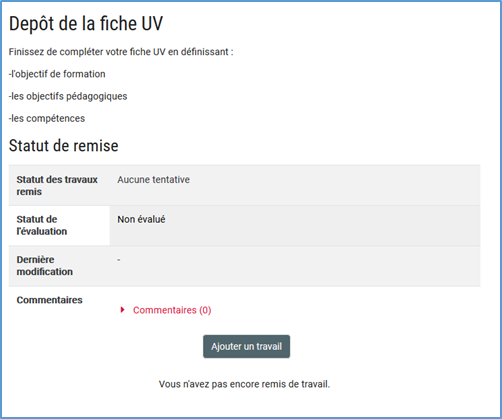Select the Depôt de la fiche UV heading

pyautogui.click(x=86, y=24)
